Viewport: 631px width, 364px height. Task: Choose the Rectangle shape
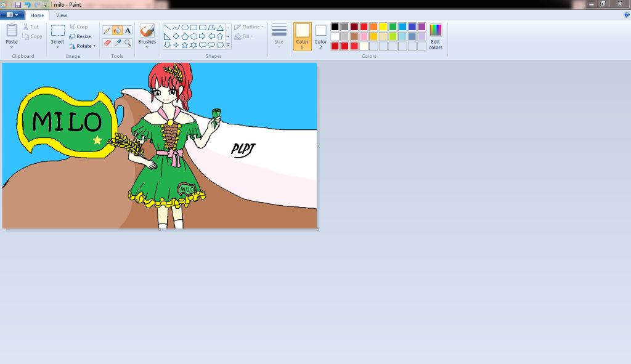click(x=193, y=27)
